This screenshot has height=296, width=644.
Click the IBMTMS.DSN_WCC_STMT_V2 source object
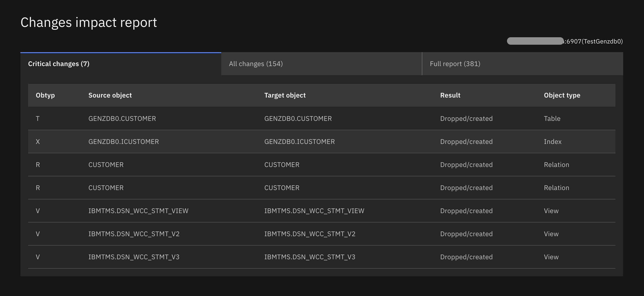pyautogui.click(x=134, y=234)
